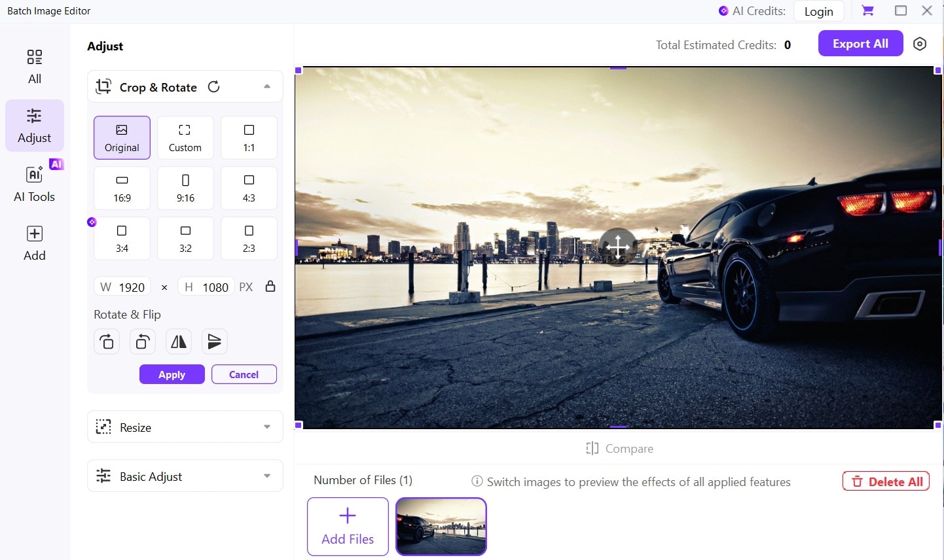The height and width of the screenshot is (560, 944).
Task: Switch to the Adjust tab
Action: point(35,126)
